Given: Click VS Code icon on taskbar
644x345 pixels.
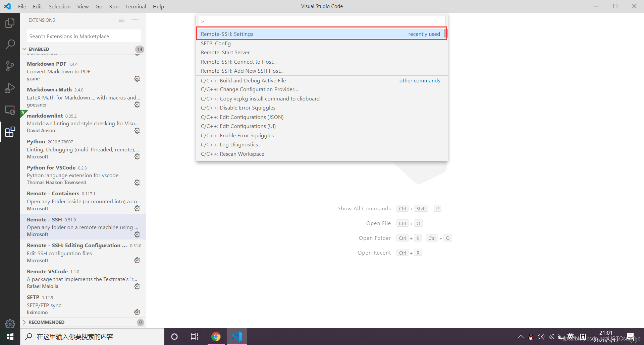Looking at the screenshot, I should [x=237, y=337].
